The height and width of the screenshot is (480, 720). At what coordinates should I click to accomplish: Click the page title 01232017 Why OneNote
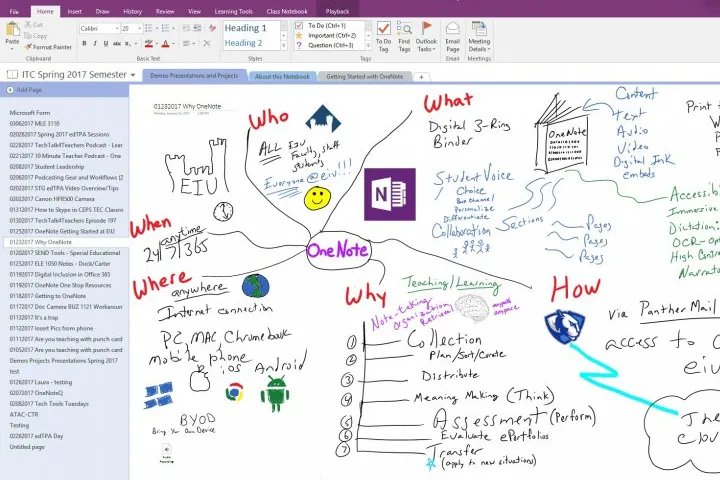coord(187,106)
